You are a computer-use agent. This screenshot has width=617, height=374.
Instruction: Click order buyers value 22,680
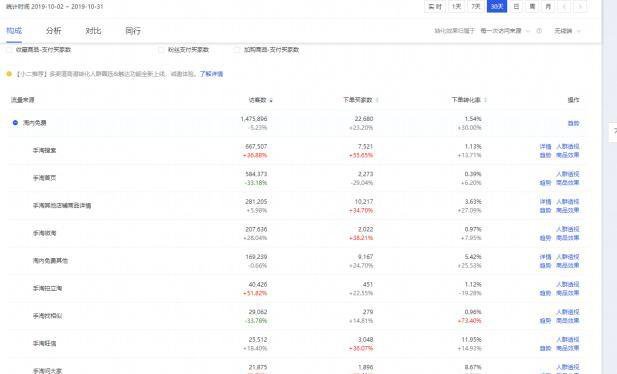pos(364,119)
